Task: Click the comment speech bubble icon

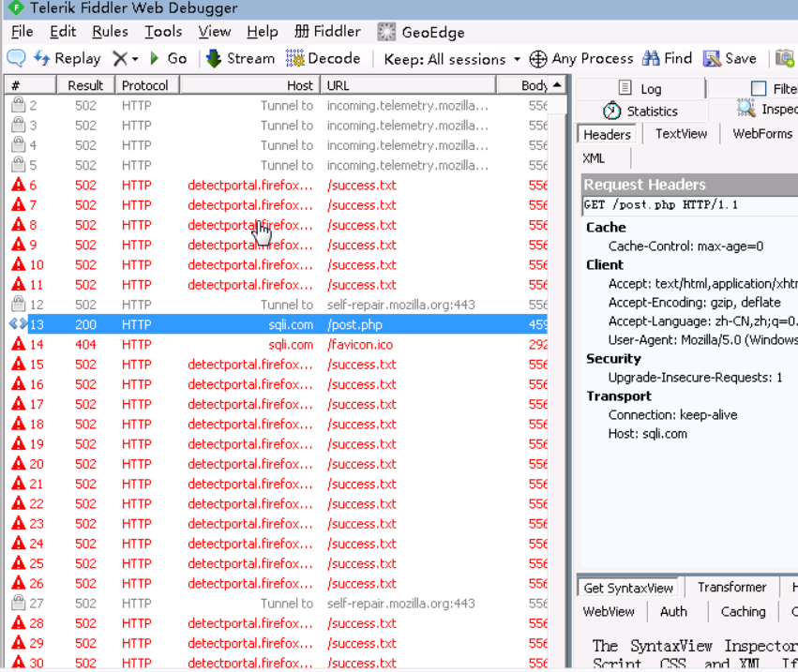Action: point(16,58)
